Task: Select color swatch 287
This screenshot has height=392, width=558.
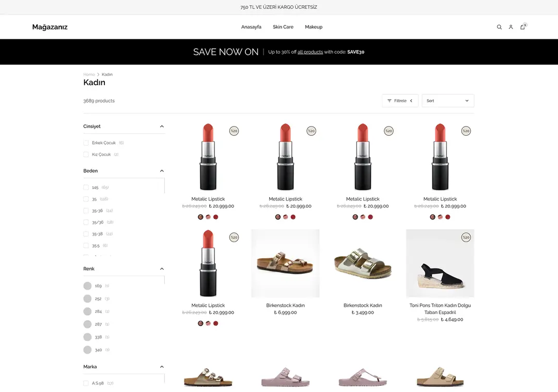Action: tap(87, 324)
